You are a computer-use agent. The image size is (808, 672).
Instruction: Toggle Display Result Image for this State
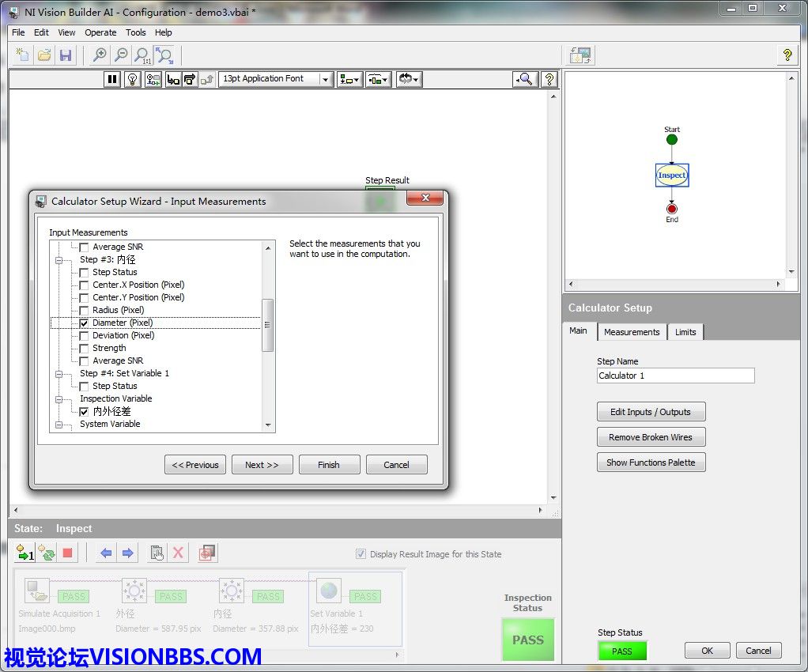click(361, 554)
